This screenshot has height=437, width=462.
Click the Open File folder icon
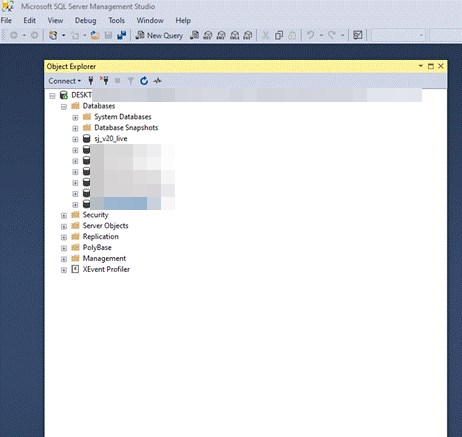(95, 35)
